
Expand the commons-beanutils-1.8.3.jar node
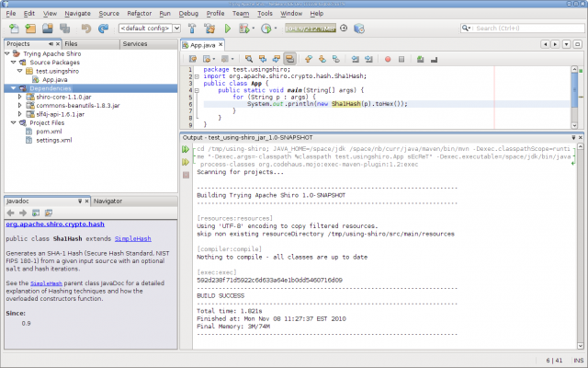(x=19, y=106)
